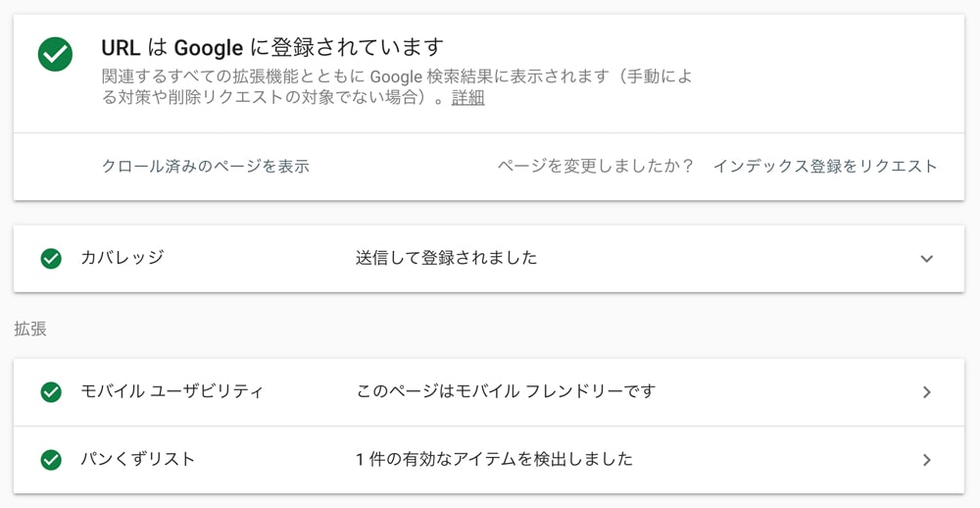Click このページはモバイル フレンドリーです text
Viewport: 980px width, 508px height.
(x=506, y=391)
